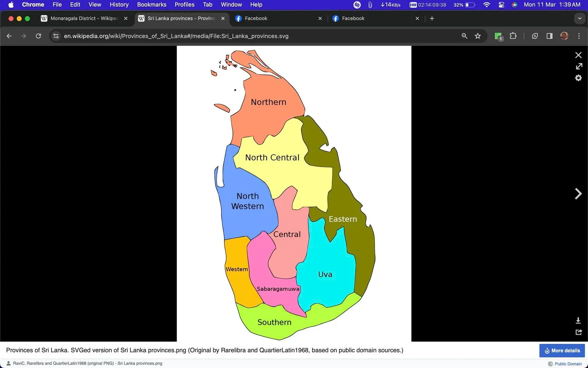
Task: Switch to the Monaragala District Wikipedia tab
Action: [84, 18]
